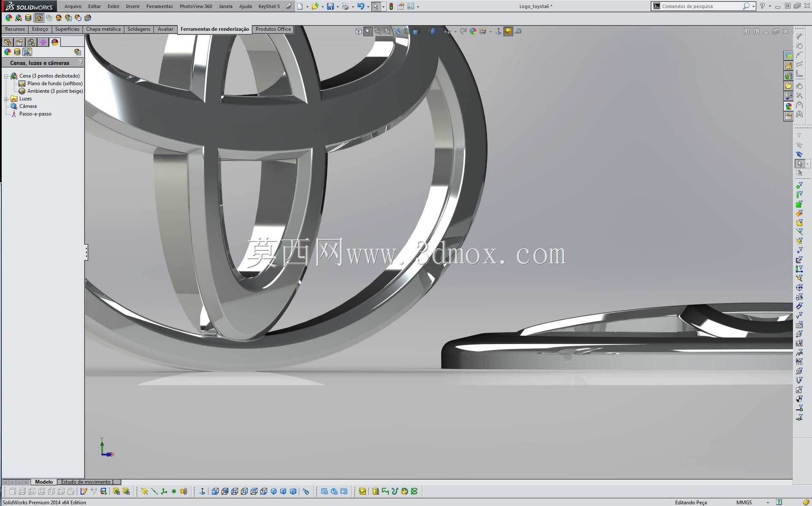Open dropdown arrow beside Options icon
Viewport: 812px width, 506px height.
coord(418,6)
